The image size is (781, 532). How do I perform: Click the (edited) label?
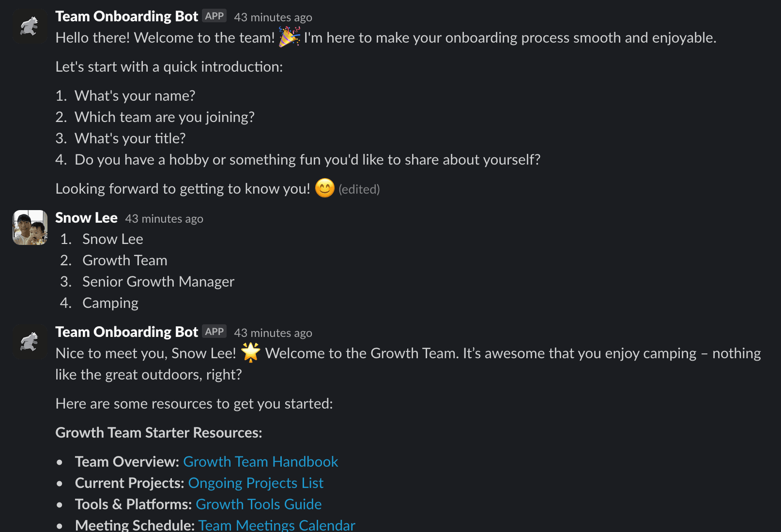359,189
